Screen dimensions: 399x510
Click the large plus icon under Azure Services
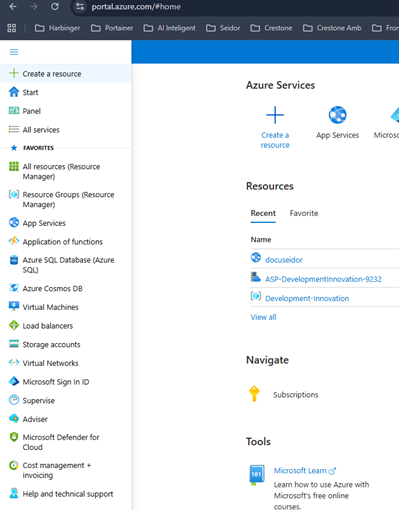(275, 115)
